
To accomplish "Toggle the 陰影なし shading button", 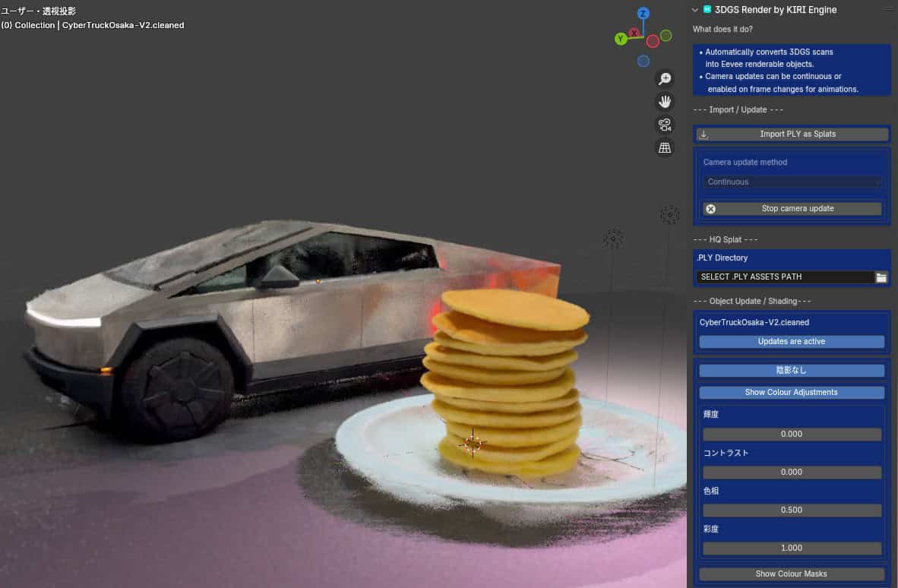I will [792, 371].
